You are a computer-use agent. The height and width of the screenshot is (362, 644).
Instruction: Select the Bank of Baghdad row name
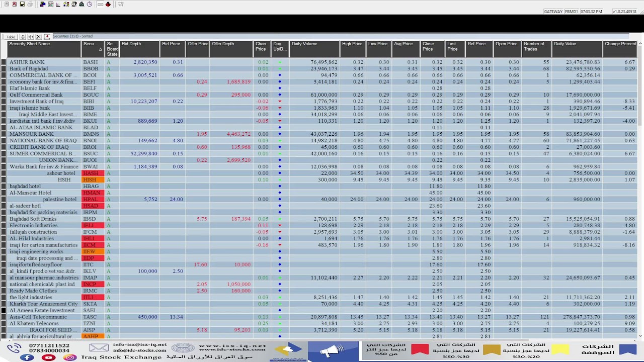pos(29,69)
